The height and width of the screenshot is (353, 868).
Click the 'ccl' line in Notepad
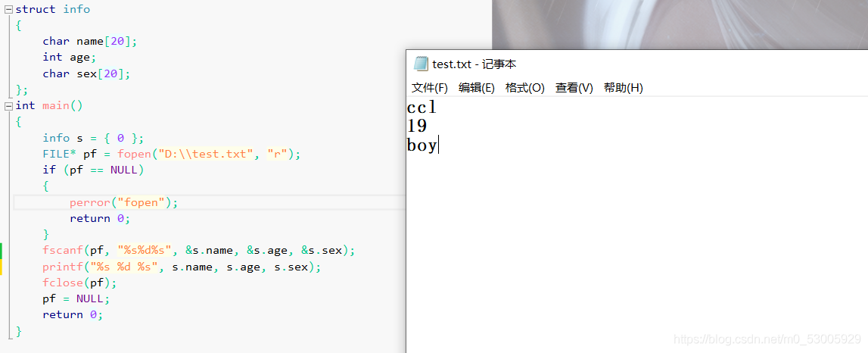tap(422, 107)
